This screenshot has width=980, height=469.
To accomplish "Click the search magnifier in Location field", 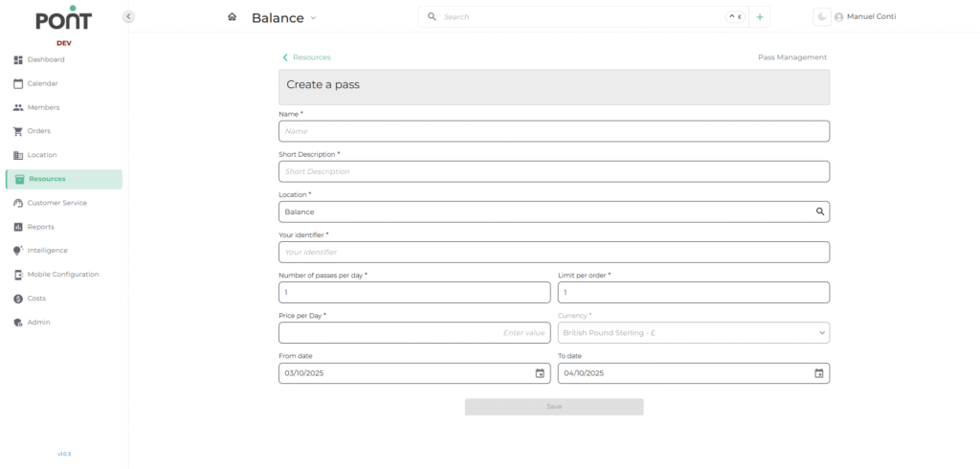I will click(819, 212).
